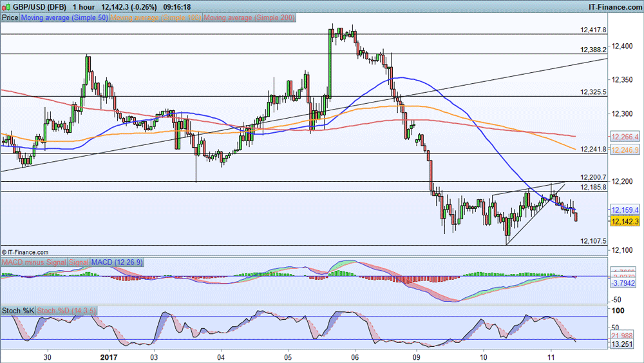Click the 12,107.5 support level label
Image resolution: width=644 pixels, height=363 pixels.
point(593,241)
